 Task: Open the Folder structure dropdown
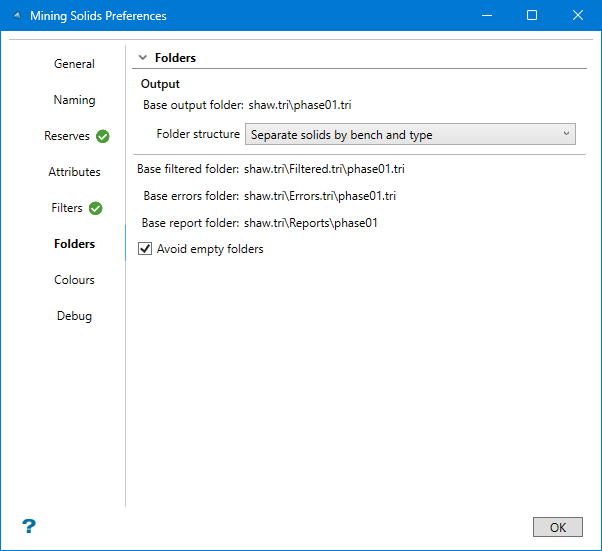coord(410,134)
